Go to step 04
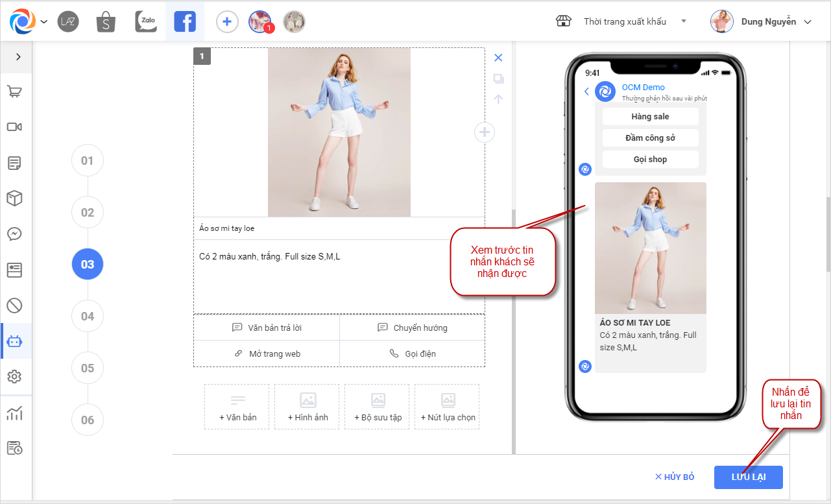This screenshot has width=831, height=504. click(88, 317)
